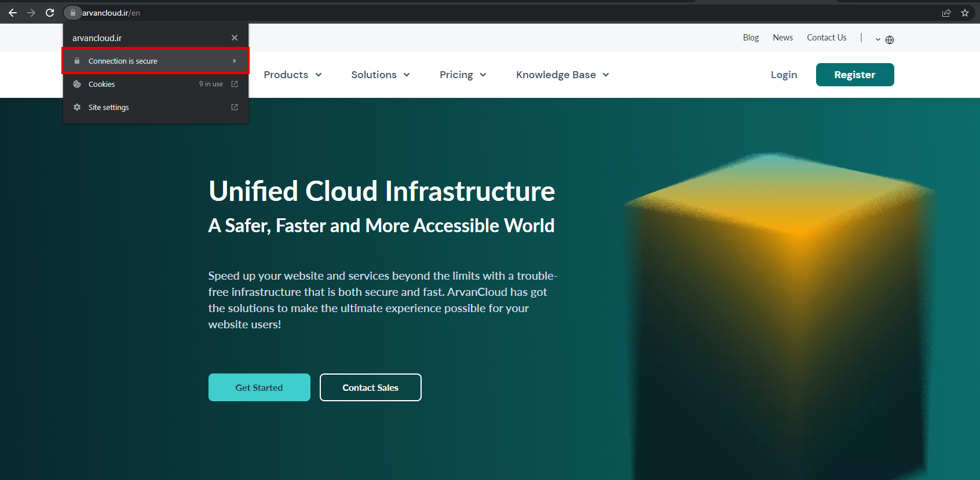The image size is (980, 480).
Task: Expand the Knowledge Base menu
Action: [x=562, y=75]
